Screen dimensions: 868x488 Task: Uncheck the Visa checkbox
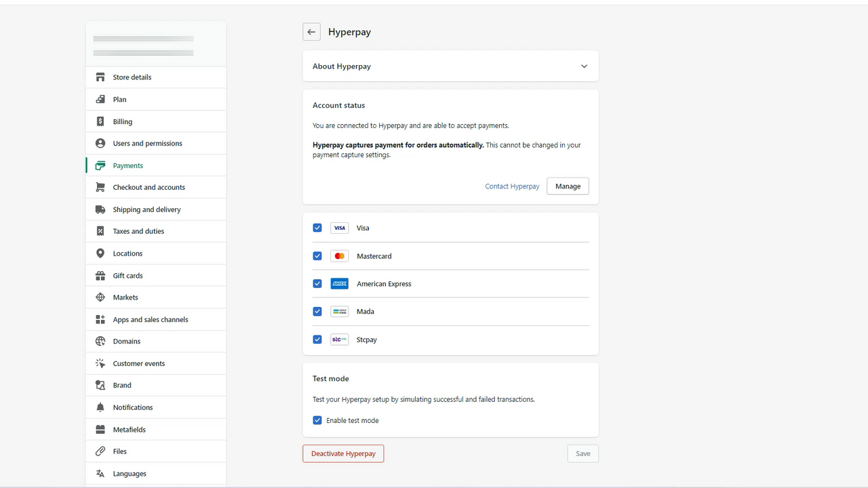coord(317,228)
